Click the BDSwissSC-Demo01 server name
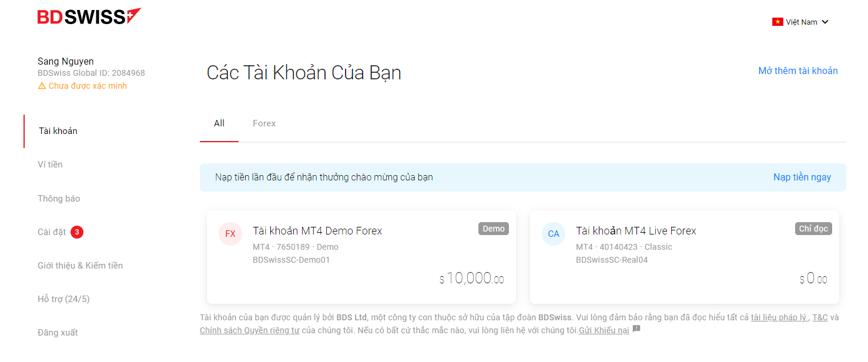Image resolution: width=868 pixels, height=362 pixels. [x=291, y=260]
